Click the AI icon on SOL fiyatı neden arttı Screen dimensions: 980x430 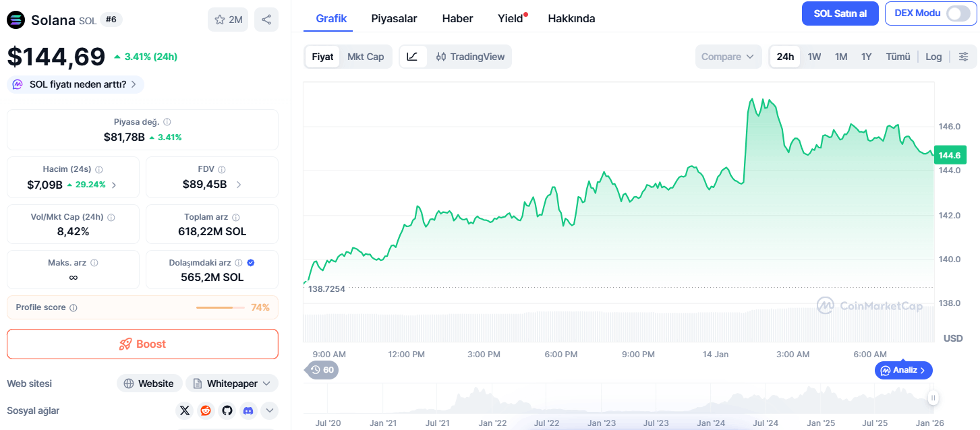[18, 84]
